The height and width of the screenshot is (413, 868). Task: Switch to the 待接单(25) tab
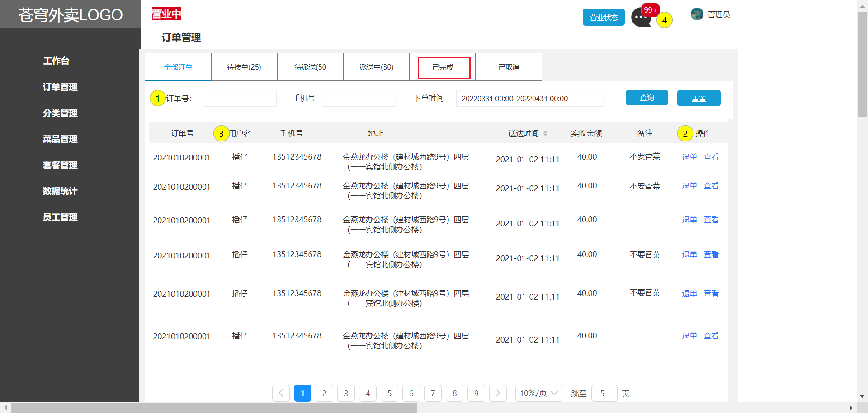click(x=244, y=67)
